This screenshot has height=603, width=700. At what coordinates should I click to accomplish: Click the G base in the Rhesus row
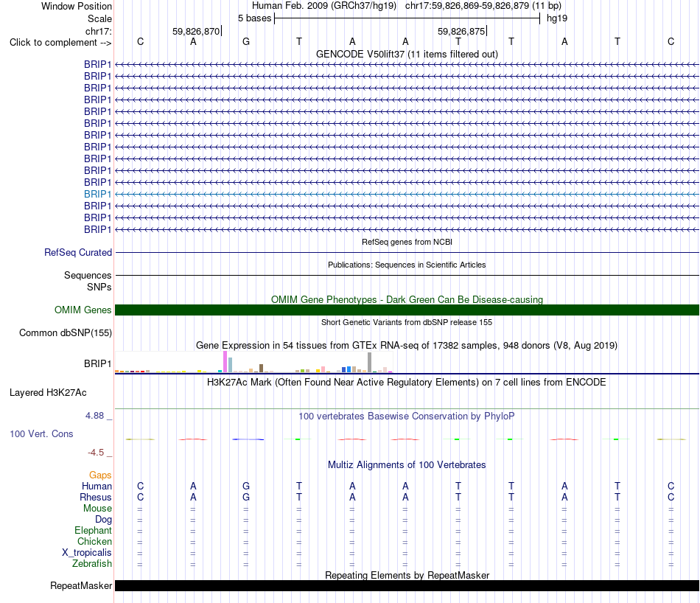246,497
